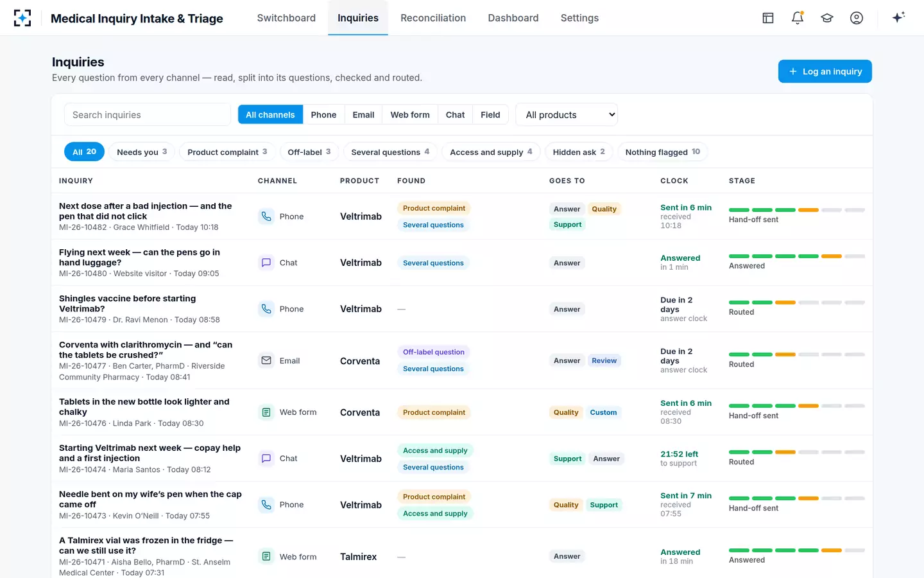
Task: Launch the sparkle AI assistant icon
Action: [x=898, y=17]
